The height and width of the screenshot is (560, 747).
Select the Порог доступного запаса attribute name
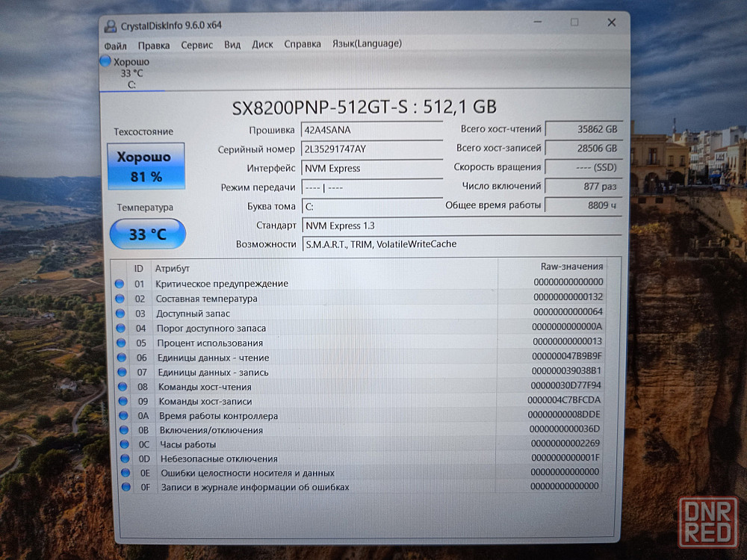pyautogui.click(x=211, y=328)
